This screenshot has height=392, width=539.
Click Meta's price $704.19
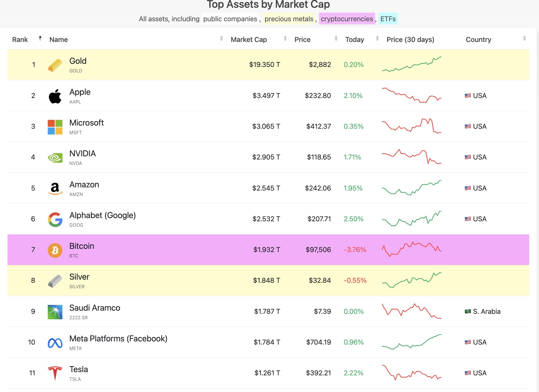coord(318,342)
